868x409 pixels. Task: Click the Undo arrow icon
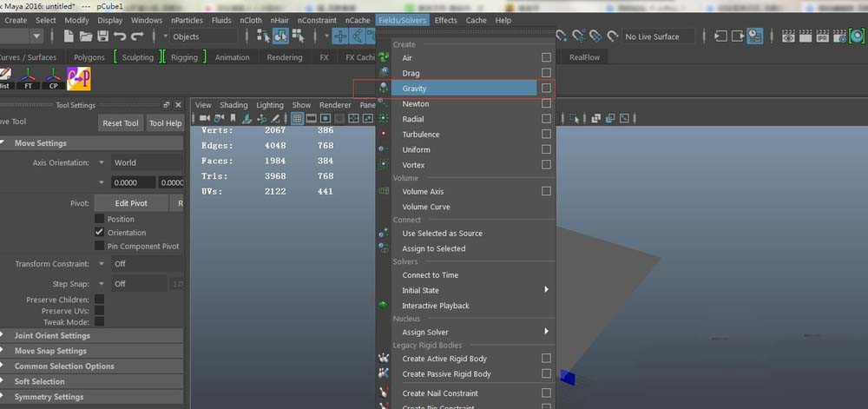click(x=120, y=36)
